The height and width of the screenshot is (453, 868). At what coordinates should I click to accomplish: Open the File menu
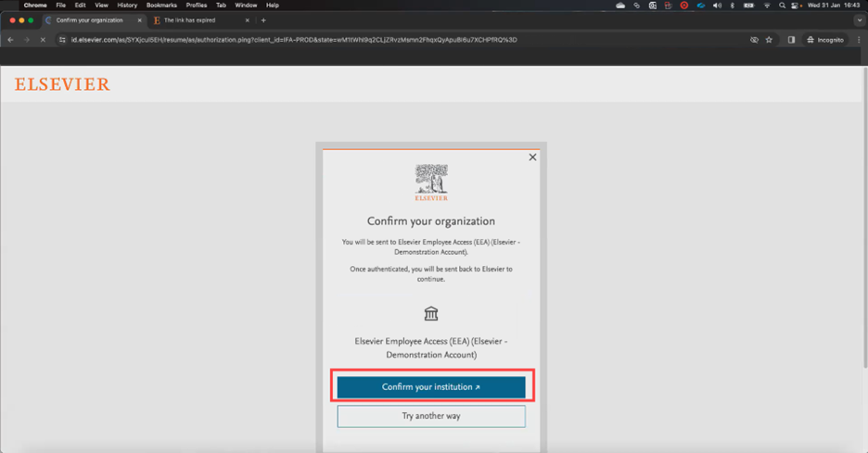coord(61,5)
